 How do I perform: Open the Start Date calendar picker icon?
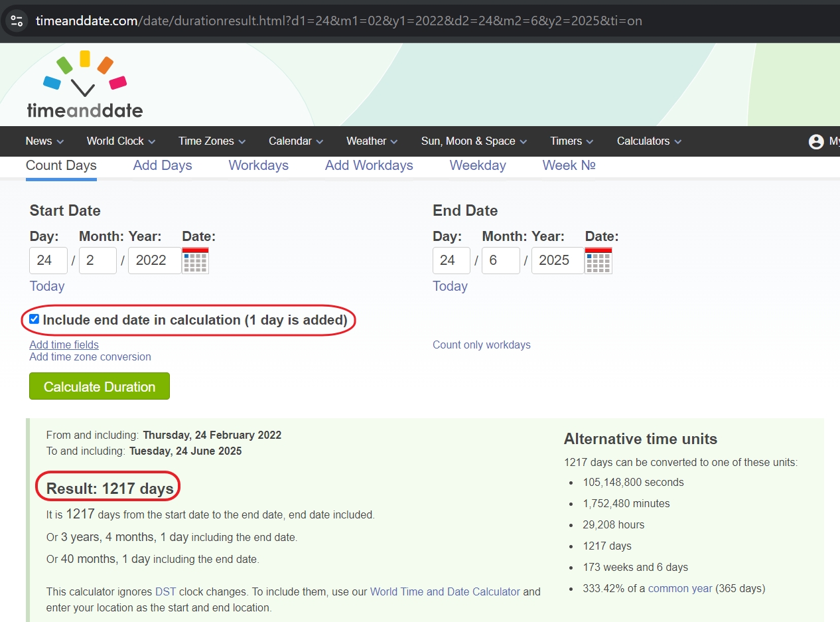point(195,260)
